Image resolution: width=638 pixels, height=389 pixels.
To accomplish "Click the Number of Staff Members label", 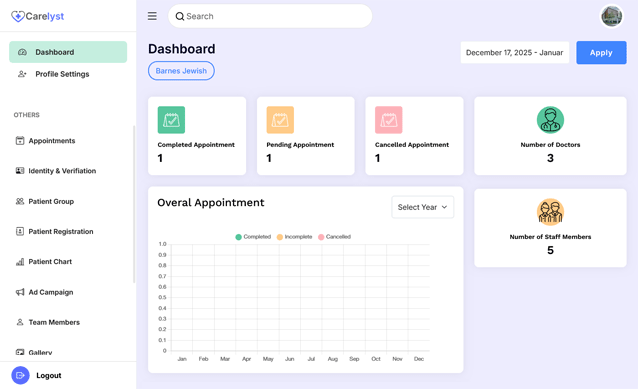I will [x=550, y=237].
